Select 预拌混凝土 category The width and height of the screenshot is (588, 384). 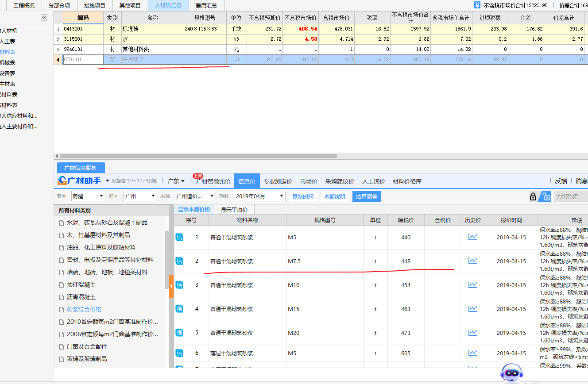pos(81,284)
